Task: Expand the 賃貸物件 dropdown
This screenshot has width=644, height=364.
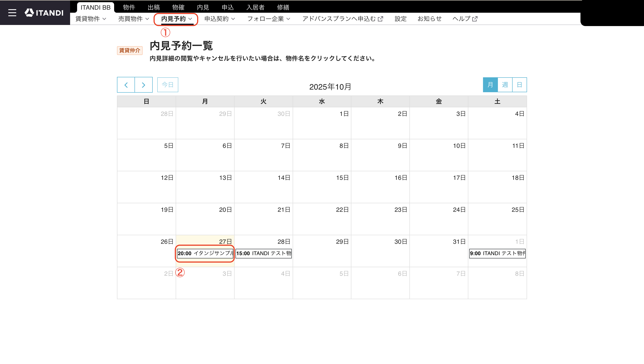Action: click(91, 19)
